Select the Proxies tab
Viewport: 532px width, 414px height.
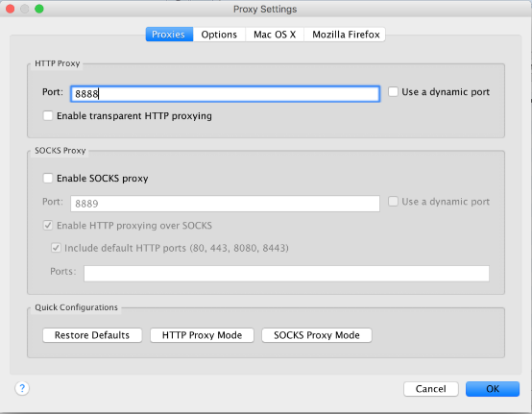(x=169, y=35)
